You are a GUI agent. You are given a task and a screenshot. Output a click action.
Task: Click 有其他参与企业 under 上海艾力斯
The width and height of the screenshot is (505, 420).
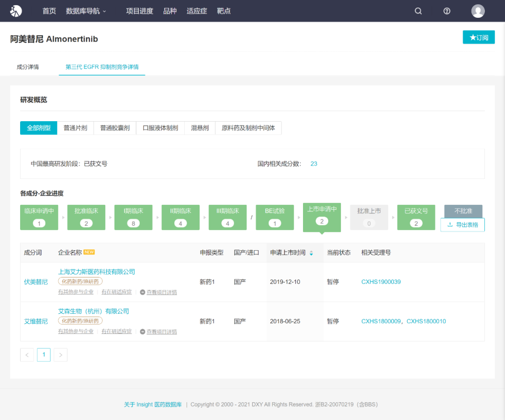click(x=76, y=292)
